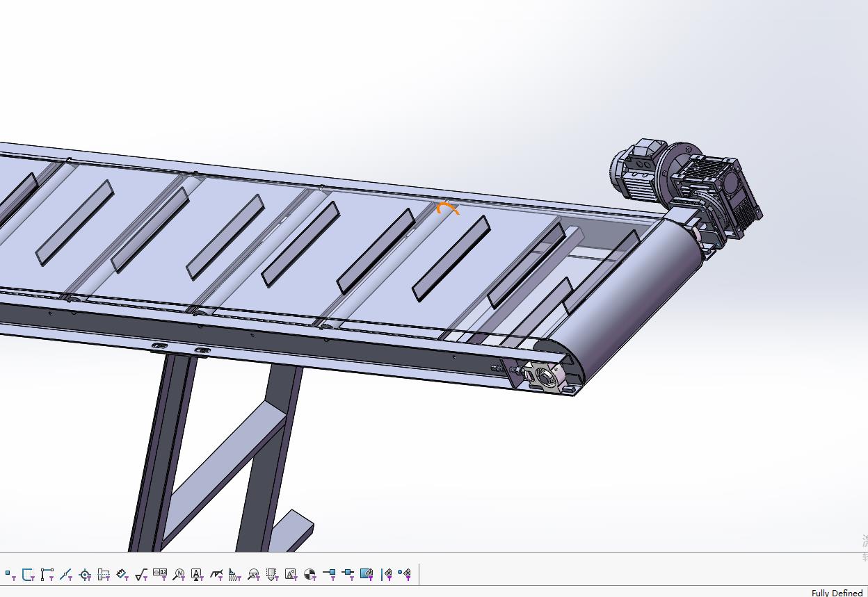868x597 pixels.
Task: Toggle the Filter Mesh Facets icon
Action: pos(367,574)
